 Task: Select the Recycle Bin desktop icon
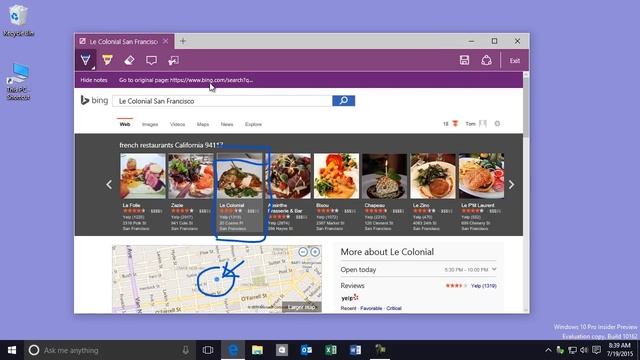(18, 21)
